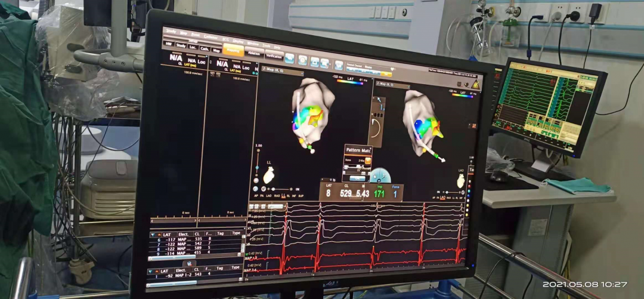Switch to the HW setup tab
This screenshot has width=644, height=299.
click(168, 44)
